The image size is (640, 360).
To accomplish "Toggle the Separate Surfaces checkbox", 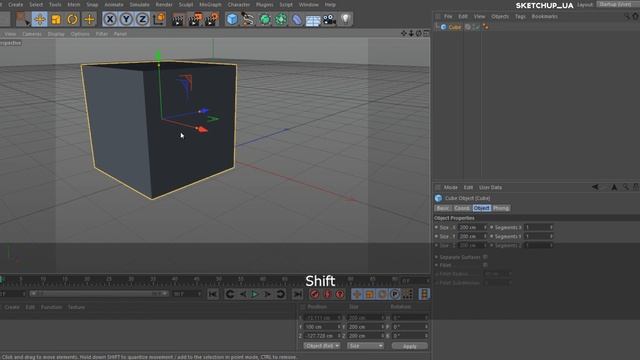I will click(485, 257).
